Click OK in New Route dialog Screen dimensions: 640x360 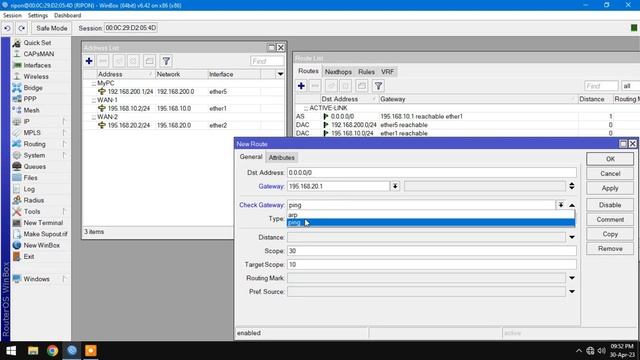click(x=610, y=159)
